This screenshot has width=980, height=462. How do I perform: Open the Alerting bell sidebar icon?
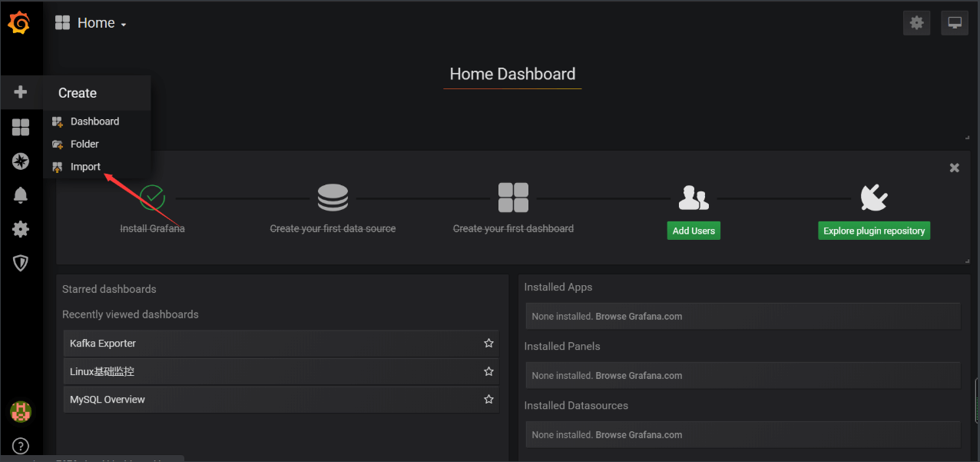point(21,195)
